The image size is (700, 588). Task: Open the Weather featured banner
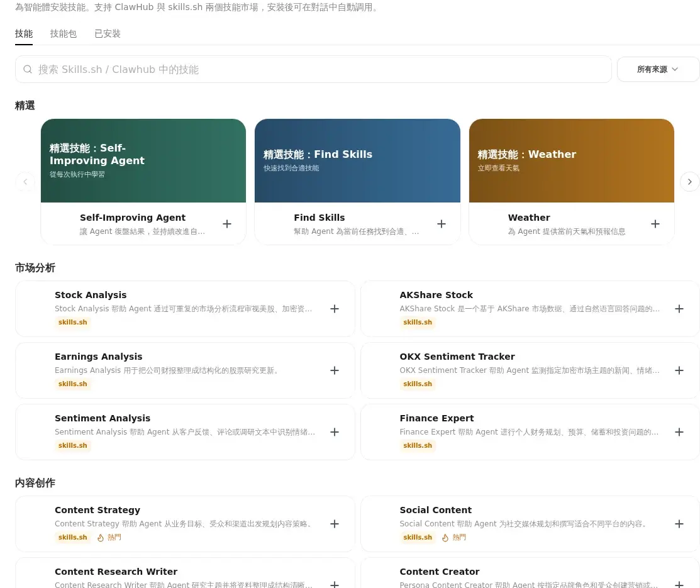(x=572, y=161)
